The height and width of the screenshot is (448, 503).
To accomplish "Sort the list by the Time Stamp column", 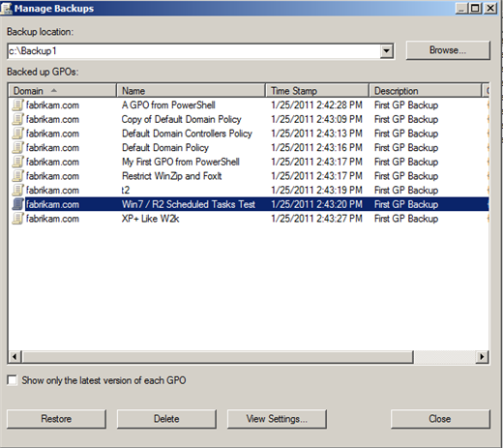I will click(x=317, y=91).
